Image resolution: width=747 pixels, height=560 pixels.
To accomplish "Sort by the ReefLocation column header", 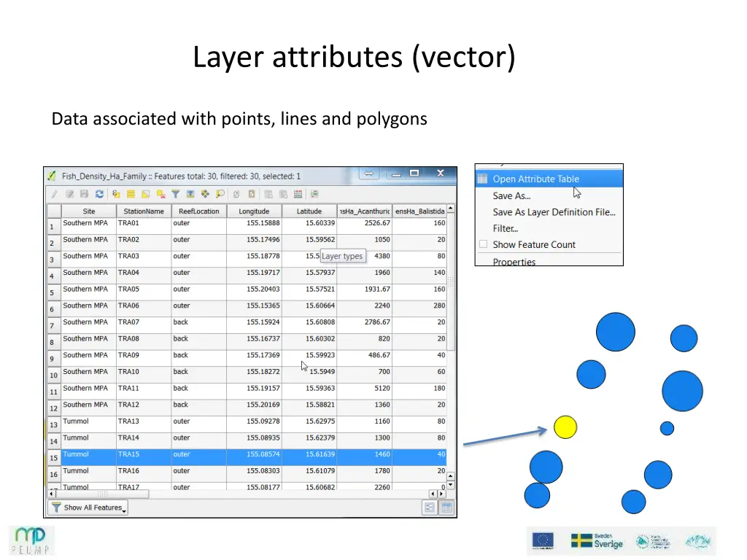I will (x=199, y=211).
